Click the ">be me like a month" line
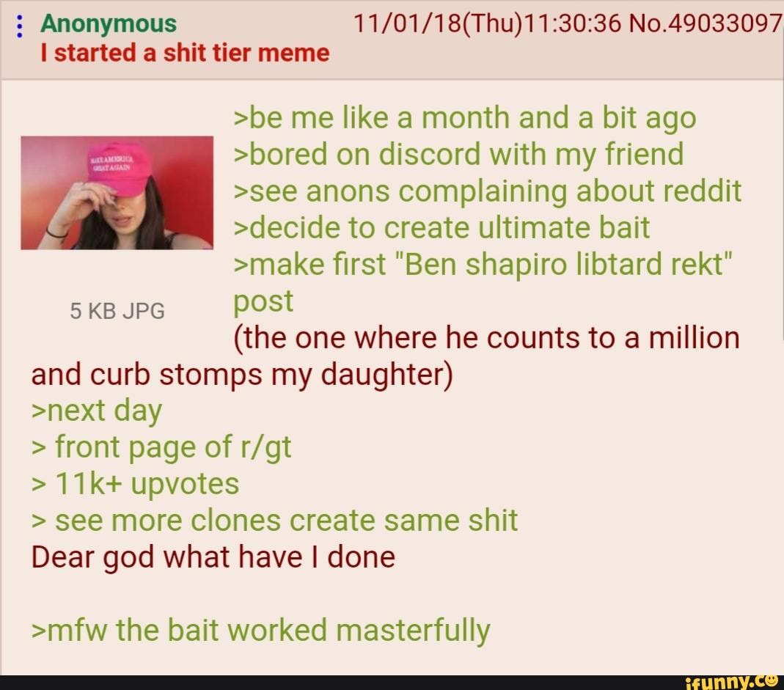The width and height of the screenshot is (784, 690). pos(465,119)
